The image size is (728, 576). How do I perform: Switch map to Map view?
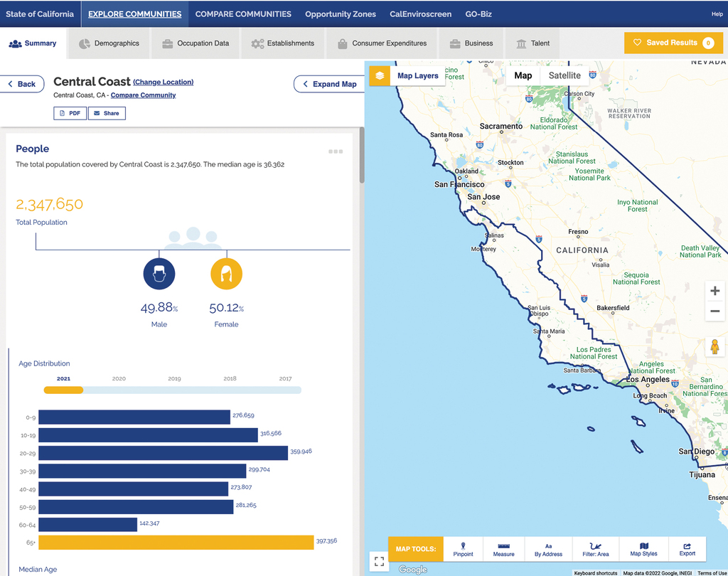coord(523,75)
